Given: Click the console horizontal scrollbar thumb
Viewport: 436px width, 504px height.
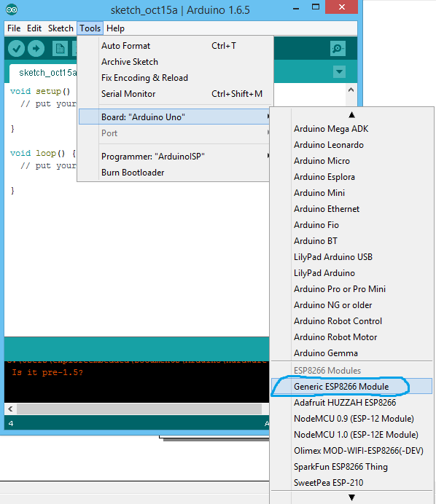Looking at the screenshot, I should pyautogui.click(x=139, y=409).
